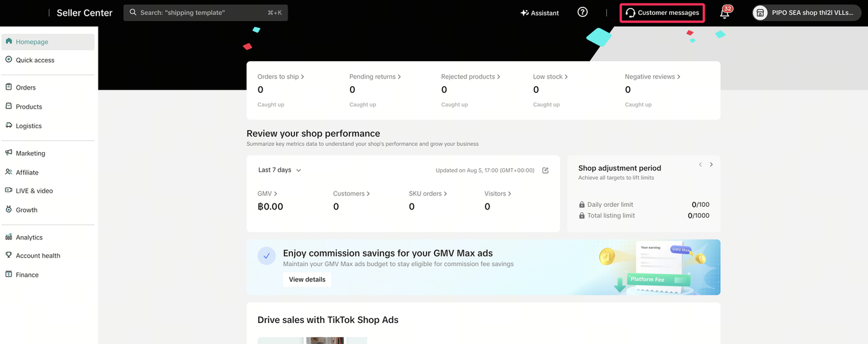The image size is (868, 344).
Task: Open Customer messages
Action: 663,13
